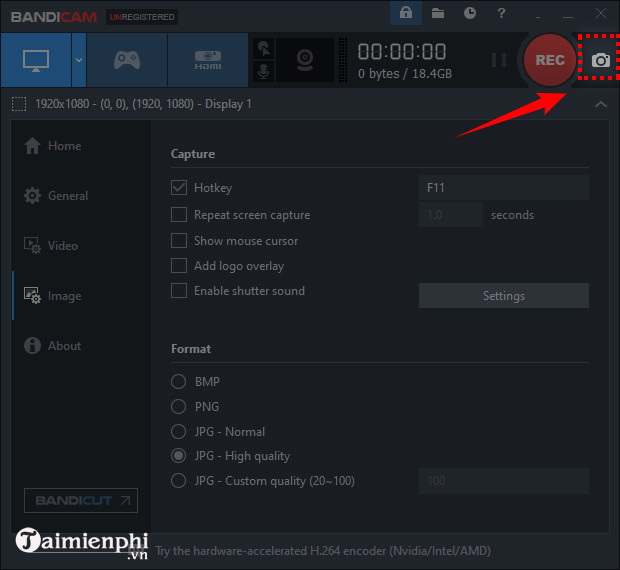Click the Capture section heading
This screenshot has height=570, width=620.
(193, 154)
